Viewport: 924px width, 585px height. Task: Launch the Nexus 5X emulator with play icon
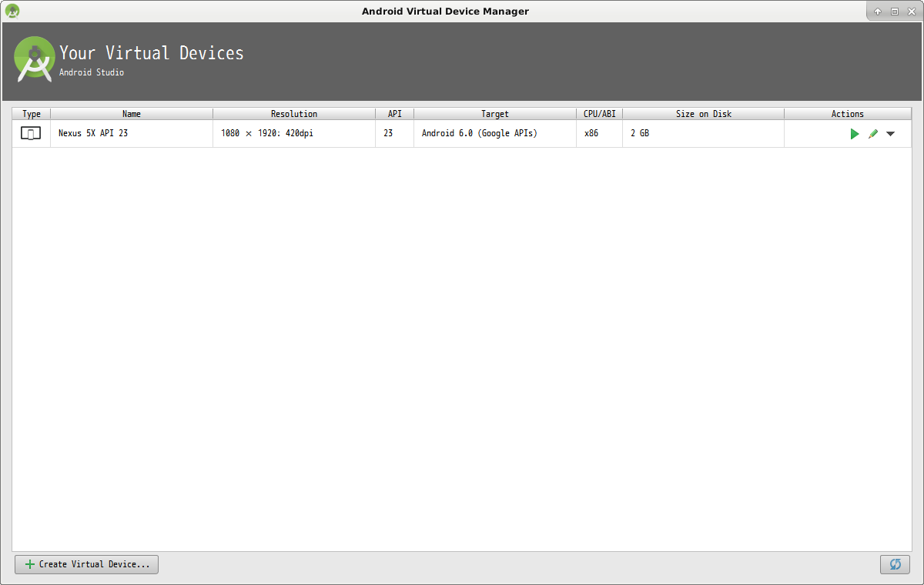pos(854,134)
